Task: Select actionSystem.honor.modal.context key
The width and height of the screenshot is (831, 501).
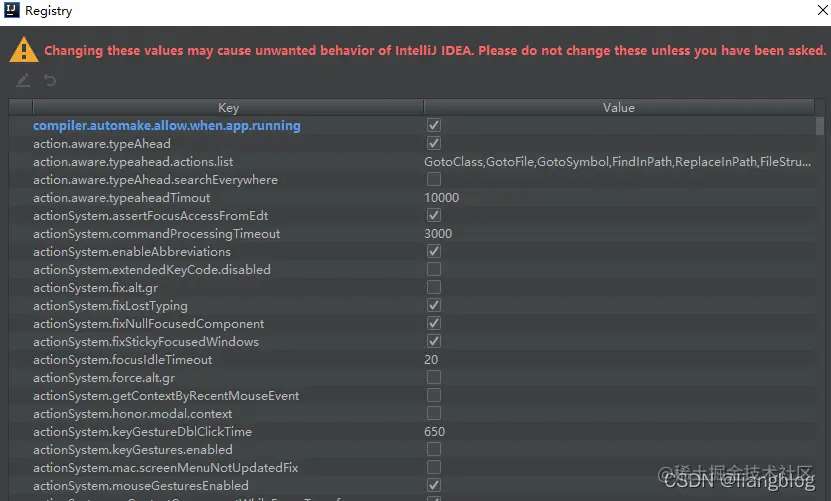Action: (x=132, y=414)
